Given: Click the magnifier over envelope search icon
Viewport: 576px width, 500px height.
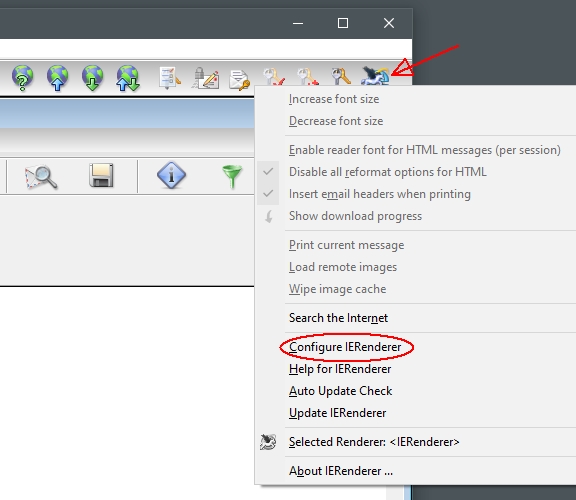Looking at the screenshot, I should click(x=41, y=177).
